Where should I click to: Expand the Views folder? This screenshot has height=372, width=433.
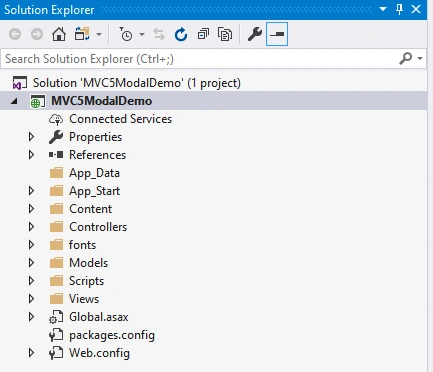tap(31, 299)
